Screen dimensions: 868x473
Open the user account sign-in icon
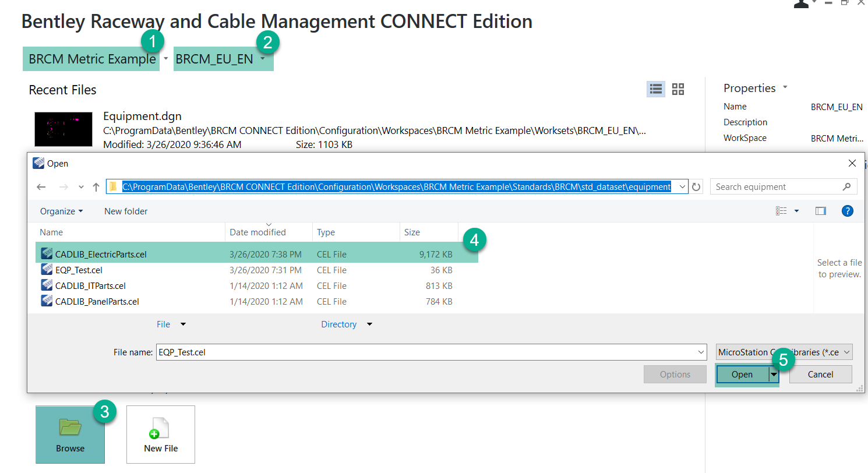801,3
